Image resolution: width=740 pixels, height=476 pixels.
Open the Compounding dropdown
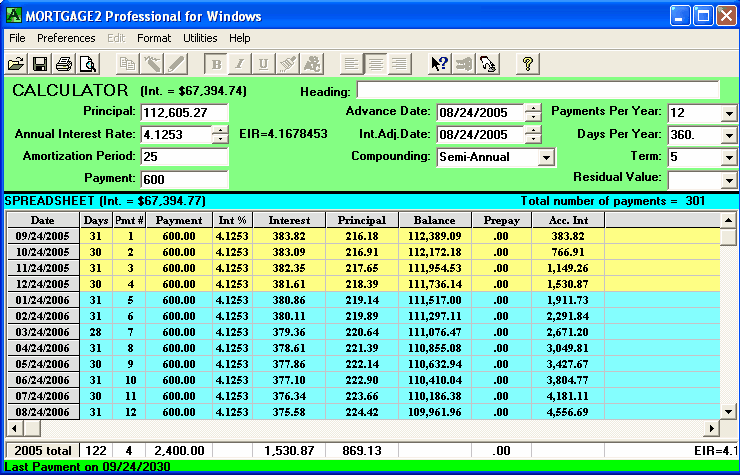click(546, 158)
